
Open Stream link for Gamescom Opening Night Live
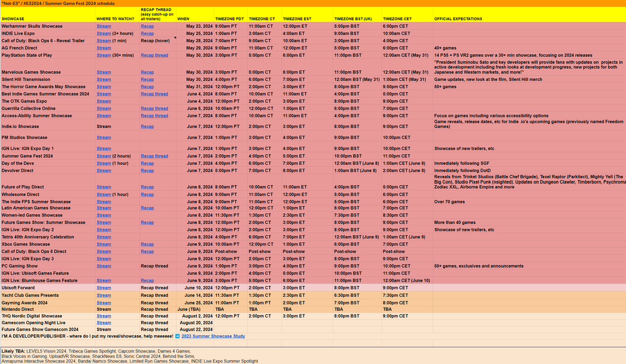104,323
